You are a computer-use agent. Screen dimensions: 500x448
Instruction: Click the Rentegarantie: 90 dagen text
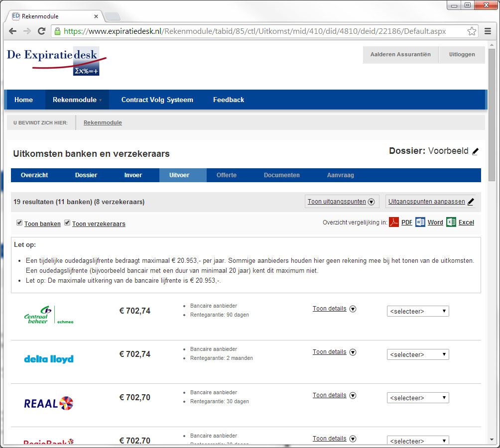coord(220,315)
